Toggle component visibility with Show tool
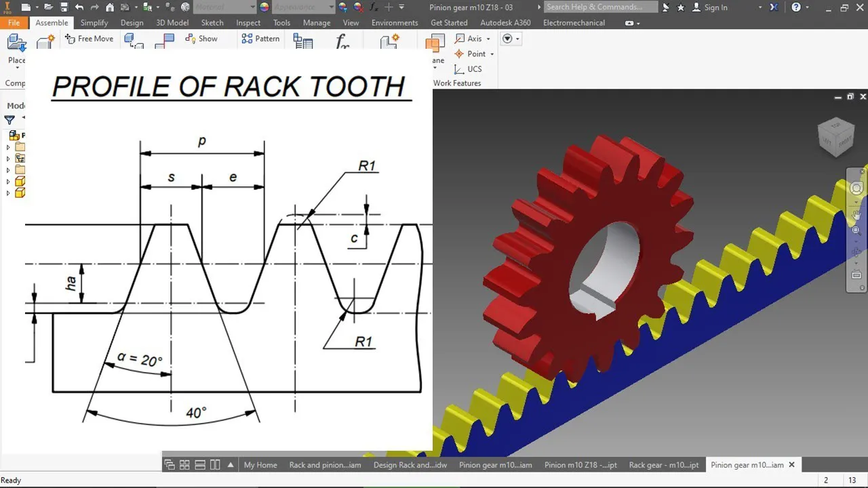This screenshot has width=868, height=488. pyautogui.click(x=201, y=39)
